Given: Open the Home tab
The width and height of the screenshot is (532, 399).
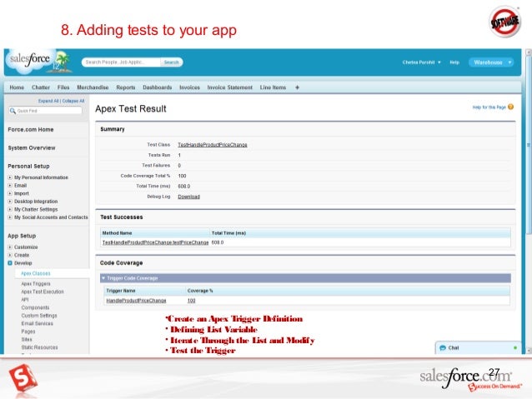Looking at the screenshot, I should 17,87.
